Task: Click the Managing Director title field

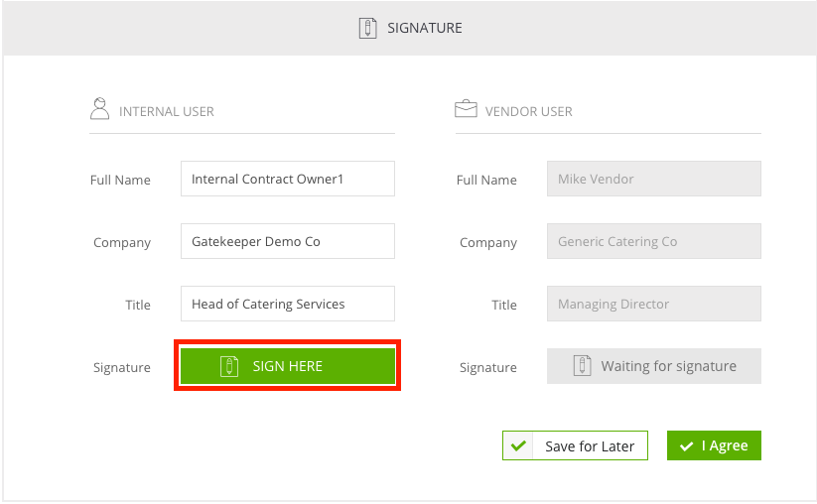Action: point(654,304)
